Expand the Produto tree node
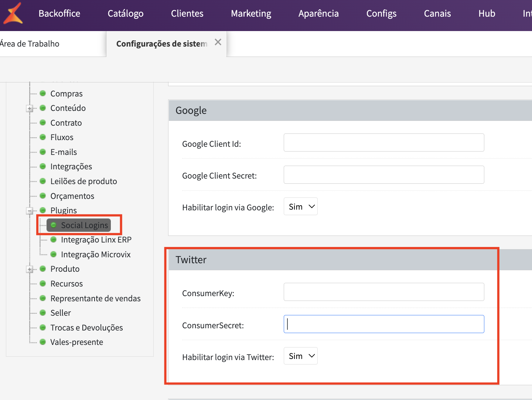Screen dimensions: 532x400 click(30, 270)
